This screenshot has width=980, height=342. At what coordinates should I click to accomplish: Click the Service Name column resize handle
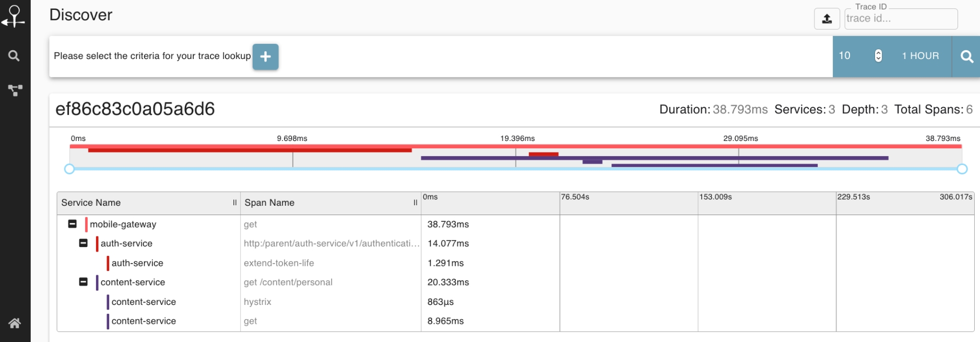[235, 203]
